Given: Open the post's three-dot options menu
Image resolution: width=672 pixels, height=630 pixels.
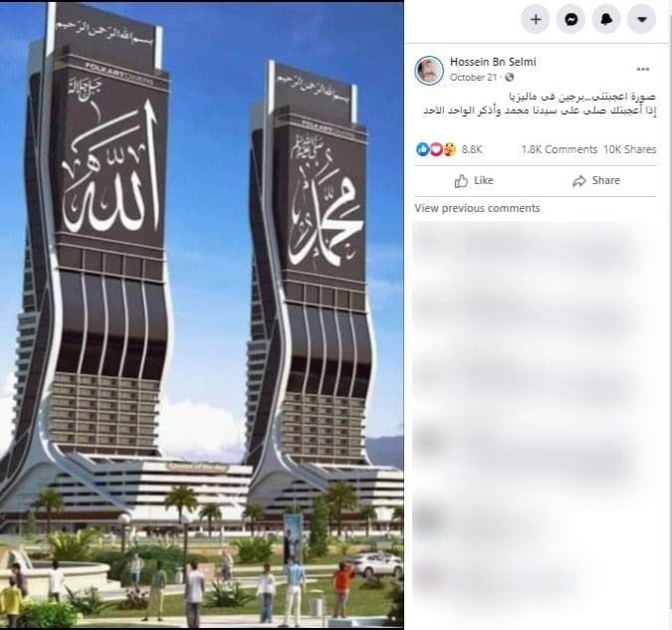Looking at the screenshot, I should pyautogui.click(x=643, y=69).
